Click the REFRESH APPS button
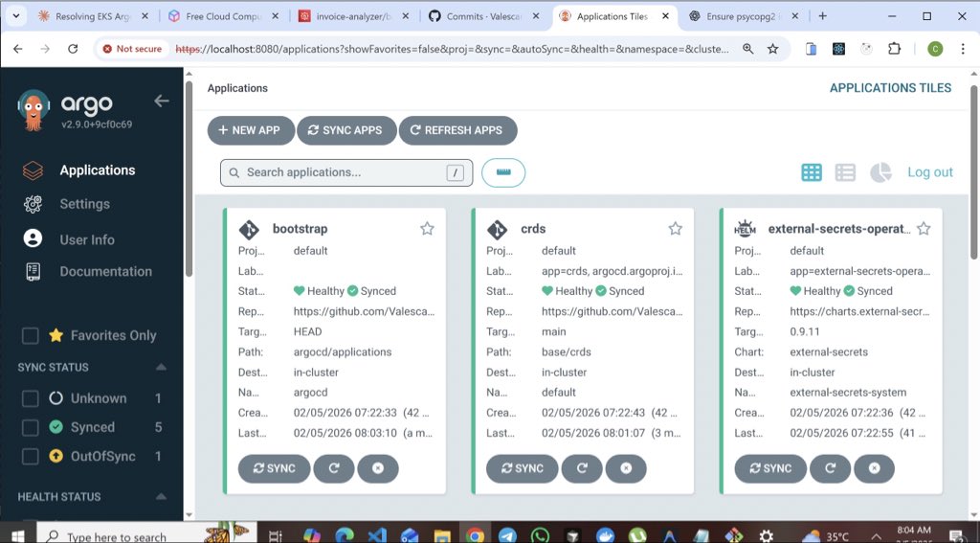 tap(457, 130)
